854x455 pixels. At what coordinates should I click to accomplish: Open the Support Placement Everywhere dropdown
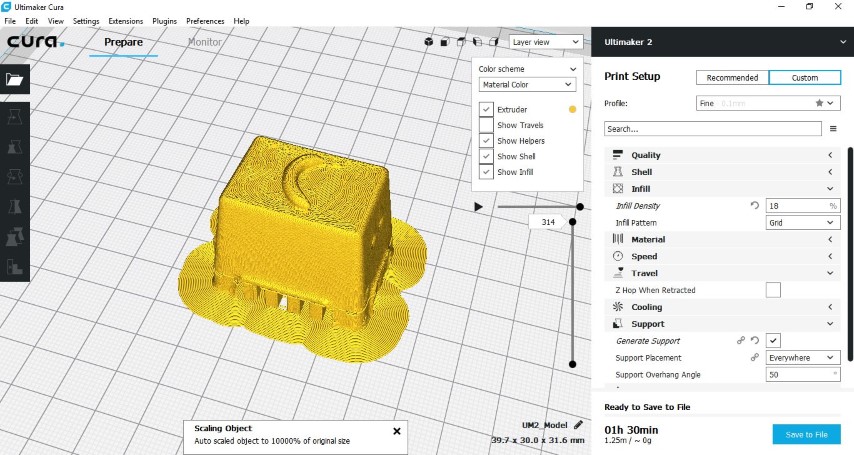click(x=803, y=357)
